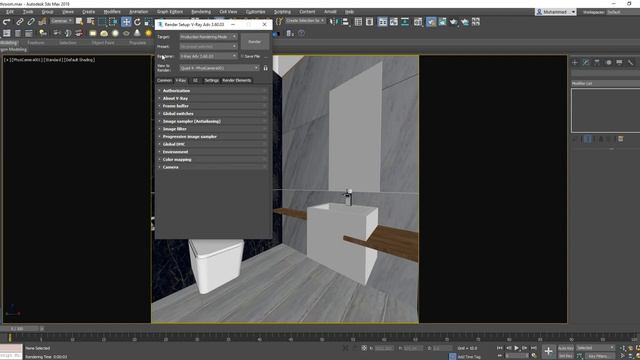Select the Select and Link tool
640x360 pixels.
coord(20,22)
